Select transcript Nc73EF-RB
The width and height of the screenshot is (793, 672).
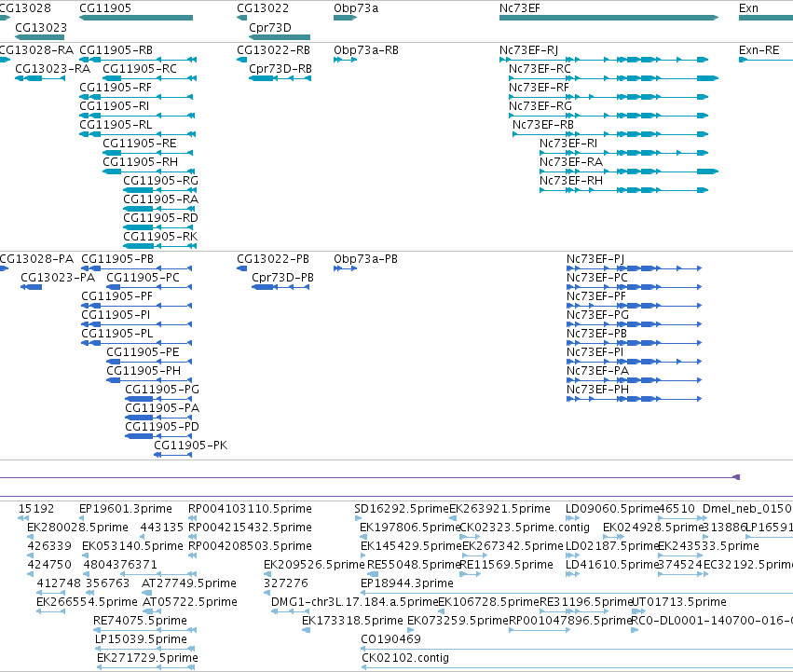click(x=610, y=134)
